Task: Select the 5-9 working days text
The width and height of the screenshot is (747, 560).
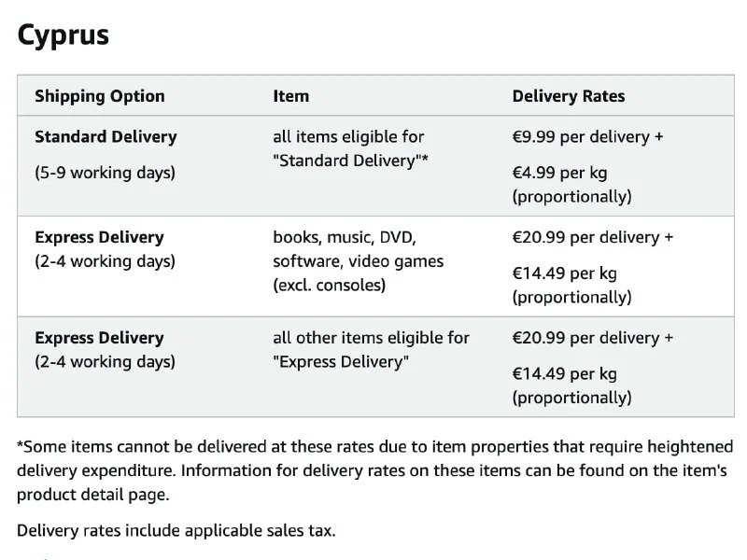Action: [x=106, y=173]
